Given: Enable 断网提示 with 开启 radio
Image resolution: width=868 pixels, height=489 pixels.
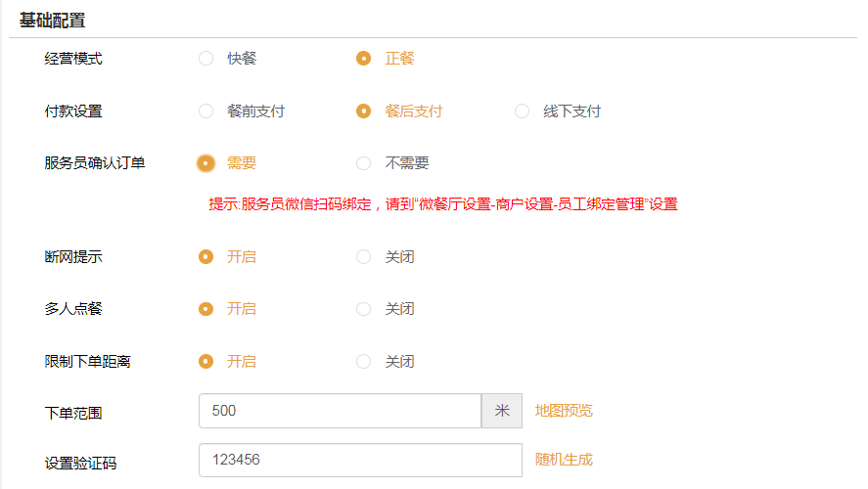Looking at the screenshot, I should point(206,257).
